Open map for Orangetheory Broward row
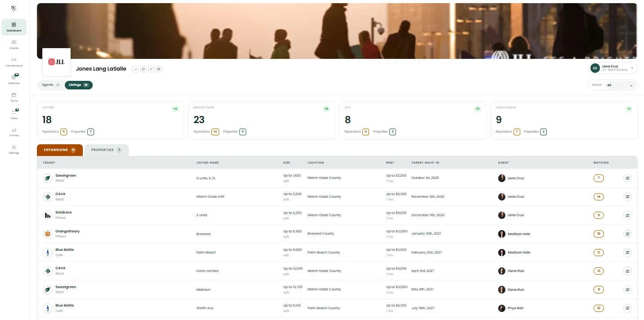 pyautogui.click(x=627, y=234)
